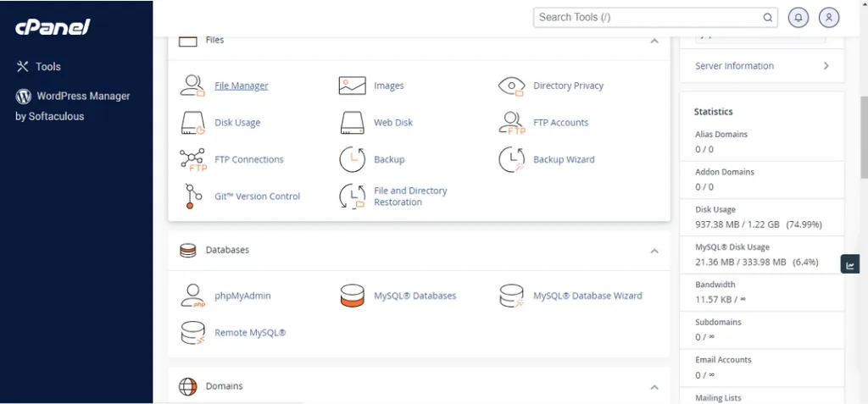The width and height of the screenshot is (868, 404).
Task: Click the search magnifier icon
Action: (768, 17)
